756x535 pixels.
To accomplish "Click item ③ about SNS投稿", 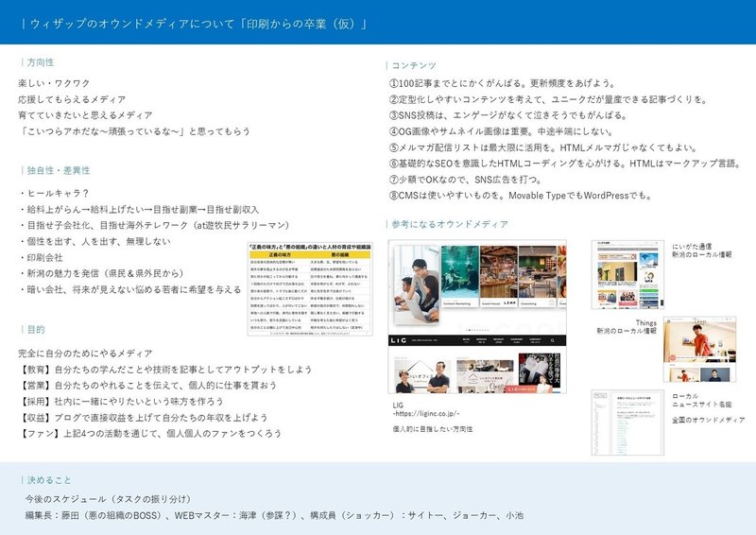I will (508, 115).
